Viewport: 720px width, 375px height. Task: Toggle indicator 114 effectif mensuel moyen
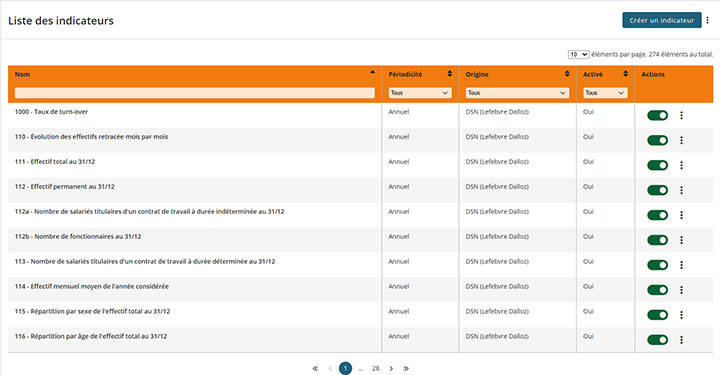[658, 290]
